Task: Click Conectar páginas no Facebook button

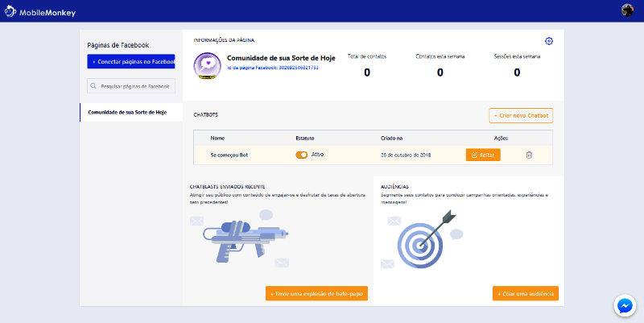Action: (x=131, y=62)
